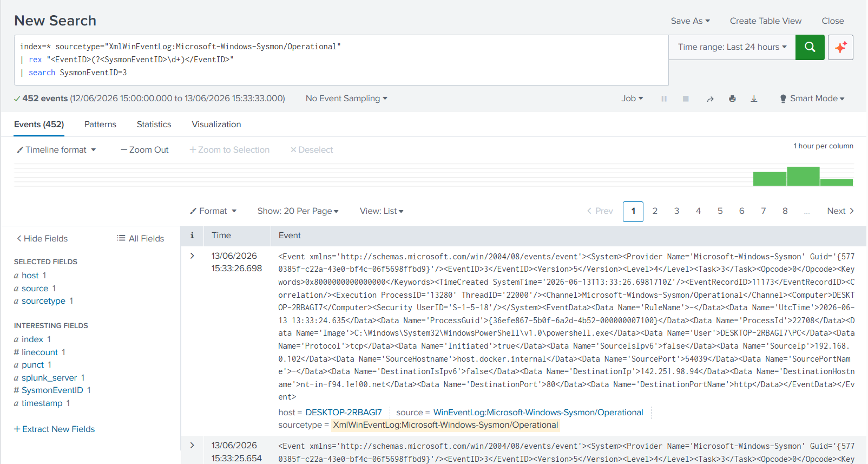Screen dimensions: 868x464
Task: Click Extract New Fields link
Action: click(x=54, y=429)
